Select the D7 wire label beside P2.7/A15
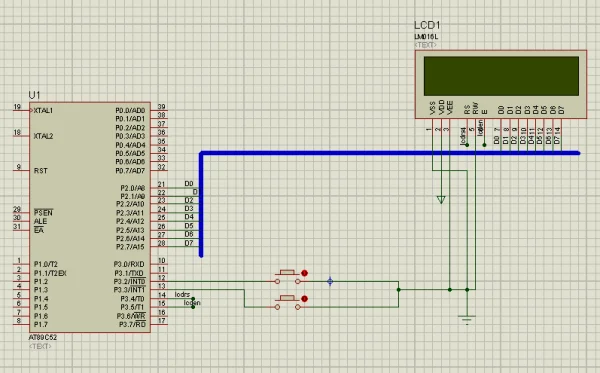The image size is (600, 373). click(x=189, y=243)
